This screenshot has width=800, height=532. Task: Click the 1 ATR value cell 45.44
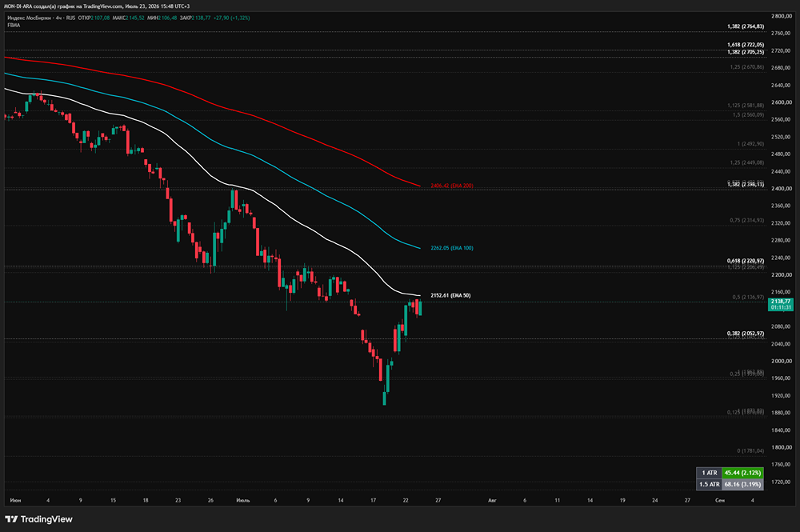click(742, 473)
